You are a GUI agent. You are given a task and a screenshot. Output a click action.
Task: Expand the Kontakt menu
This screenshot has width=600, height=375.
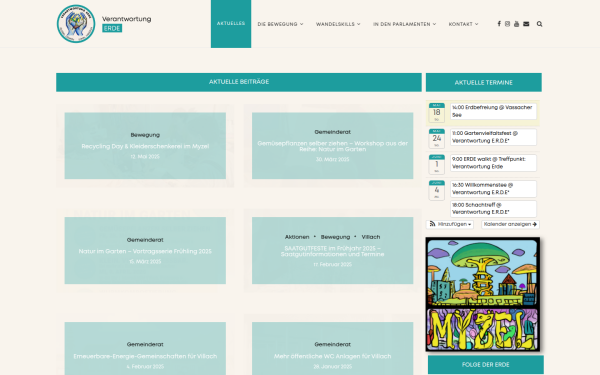[x=463, y=24]
